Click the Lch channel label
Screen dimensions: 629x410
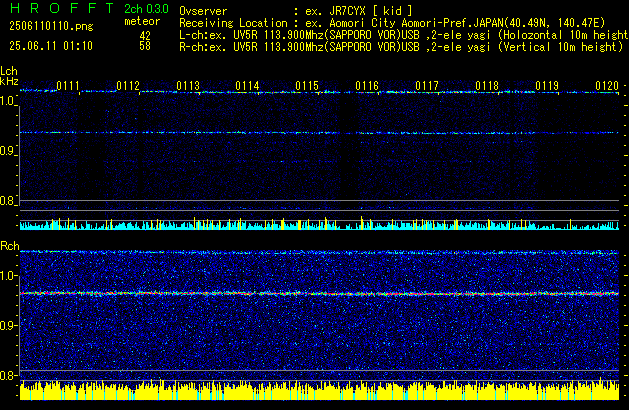click(x=9, y=71)
